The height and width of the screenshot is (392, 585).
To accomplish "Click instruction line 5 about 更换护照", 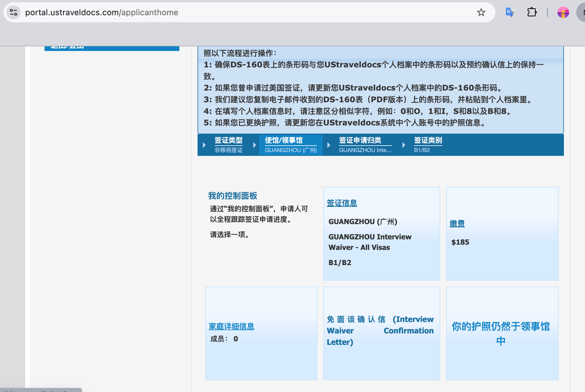I will [345, 123].
